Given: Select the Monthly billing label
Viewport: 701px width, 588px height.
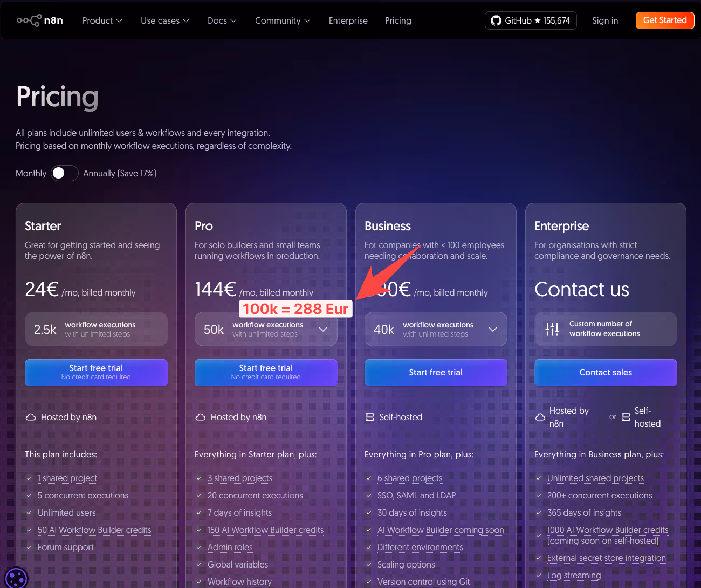Looking at the screenshot, I should click(x=31, y=173).
